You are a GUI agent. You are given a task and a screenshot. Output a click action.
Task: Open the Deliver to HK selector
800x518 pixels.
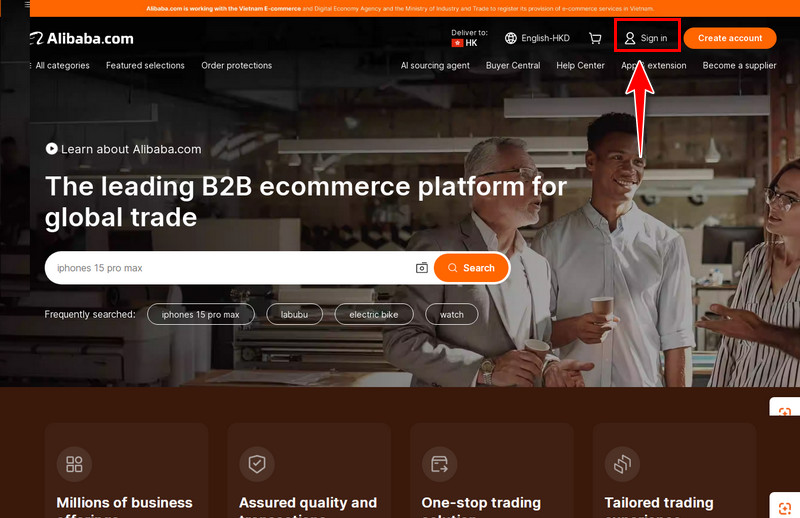tap(469, 38)
